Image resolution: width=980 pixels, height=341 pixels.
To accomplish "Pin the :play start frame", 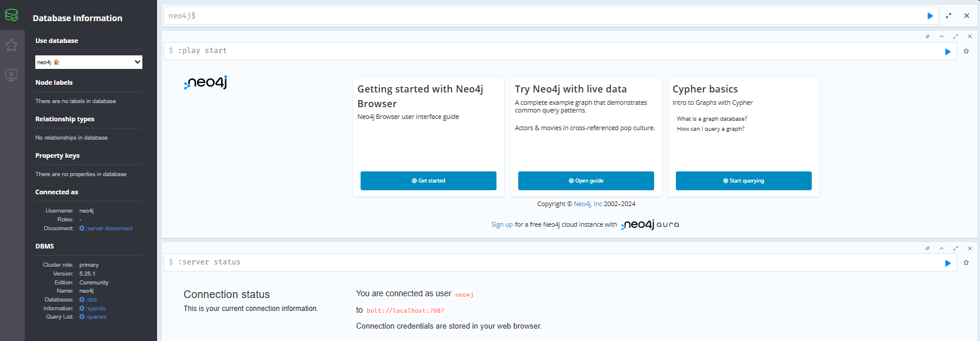I will pos(928,37).
